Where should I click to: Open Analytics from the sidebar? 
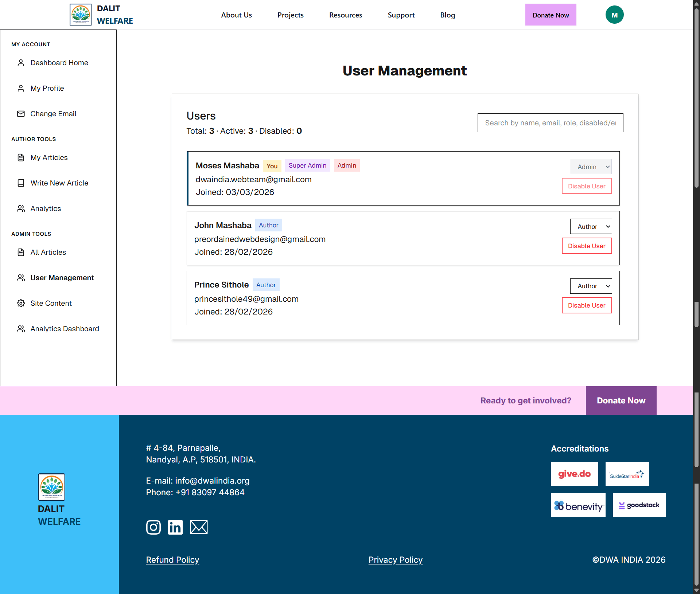click(46, 208)
